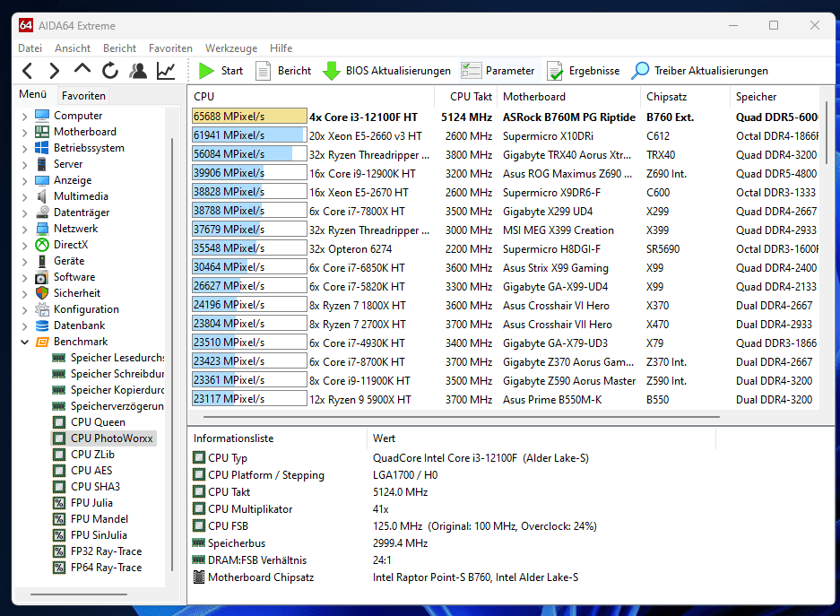Screen dimensions: 840x616
Task: Select the Anzeige monitor icon
Action: click(42, 180)
